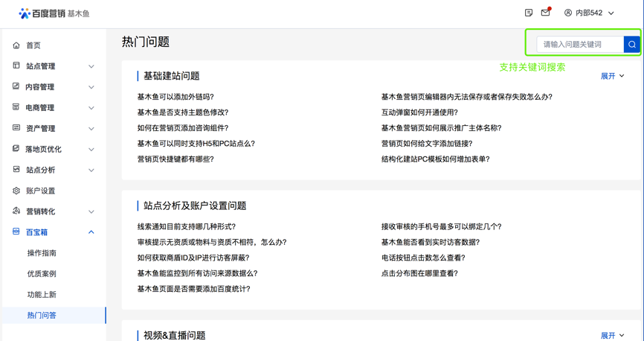Click the feedback note icon in header
The height and width of the screenshot is (341, 644).
pos(529,13)
